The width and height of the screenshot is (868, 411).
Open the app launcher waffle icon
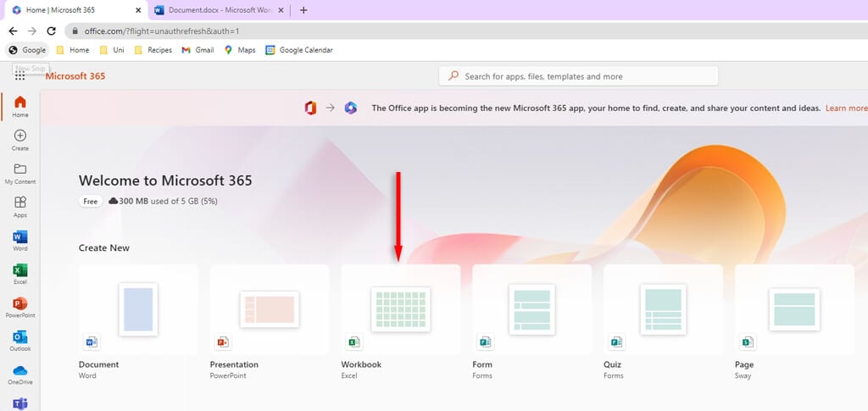tap(20, 76)
